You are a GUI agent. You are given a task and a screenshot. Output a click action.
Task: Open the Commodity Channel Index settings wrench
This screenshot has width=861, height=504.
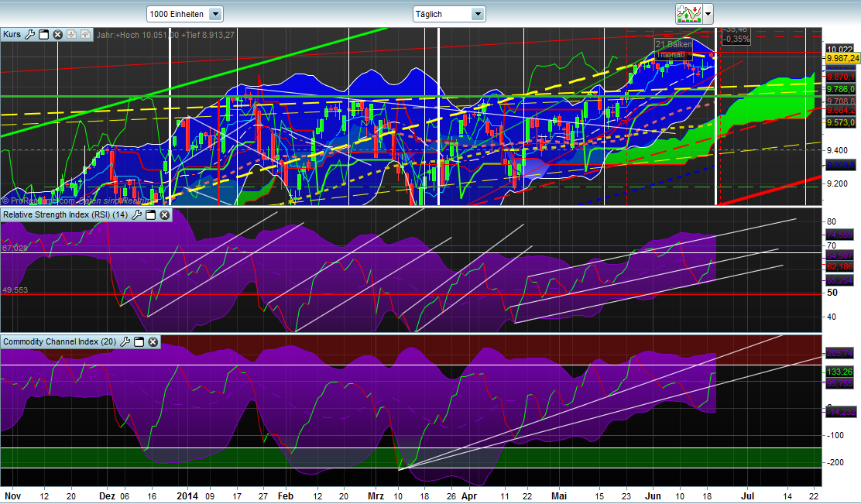pos(125,341)
